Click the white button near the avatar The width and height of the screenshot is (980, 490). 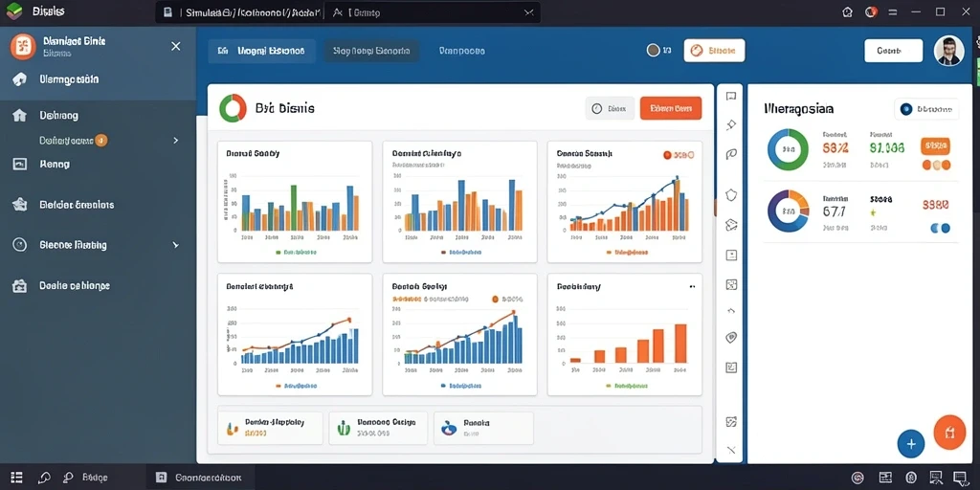pos(893,51)
